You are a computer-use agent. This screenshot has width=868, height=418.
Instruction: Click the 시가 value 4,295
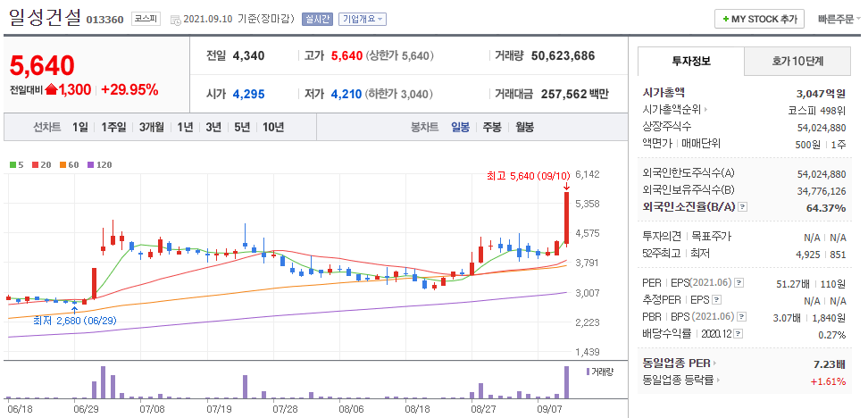(x=248, y=94)
